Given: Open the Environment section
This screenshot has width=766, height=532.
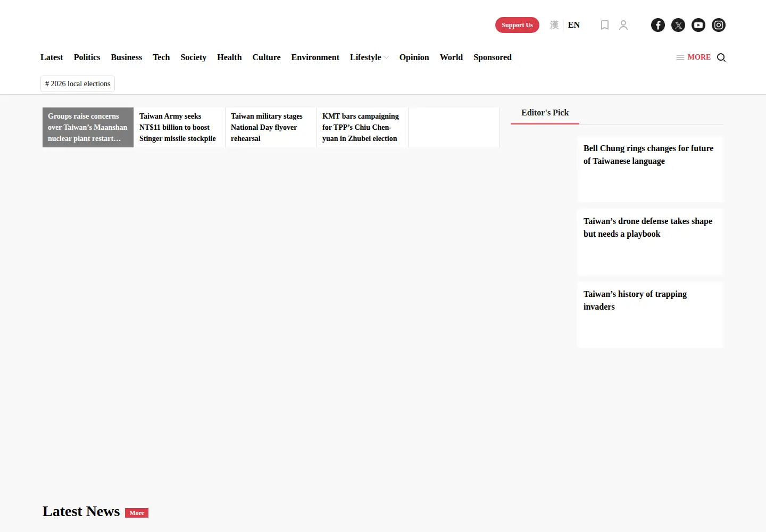Looking at the screenshot, I should click(315, 57).
